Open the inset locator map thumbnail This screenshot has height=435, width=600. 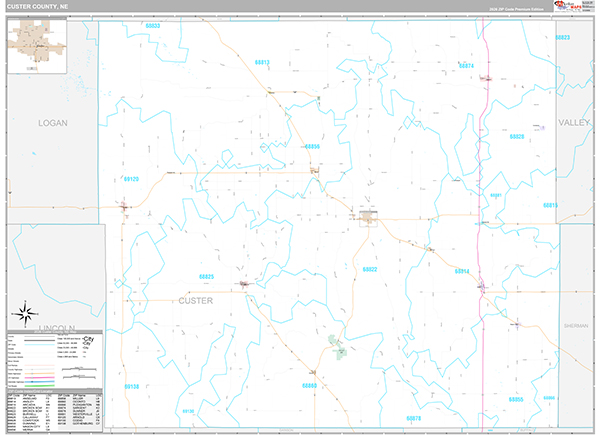pyautogui.click(x=37, y=47)
